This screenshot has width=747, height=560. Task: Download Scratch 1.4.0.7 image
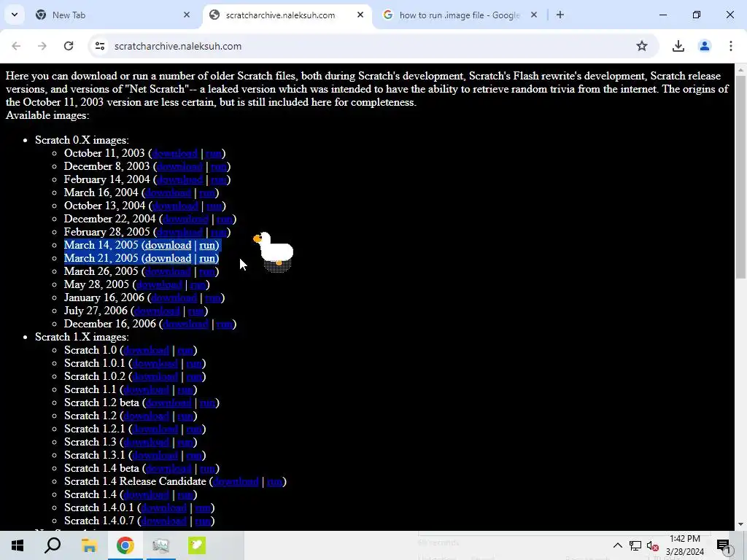(164, 521)
